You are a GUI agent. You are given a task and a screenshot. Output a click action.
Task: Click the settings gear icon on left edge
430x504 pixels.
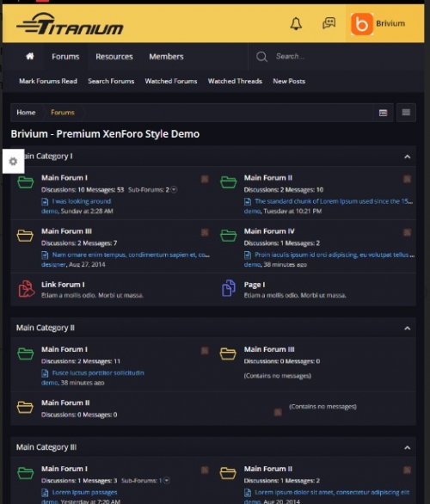(13, 161)
